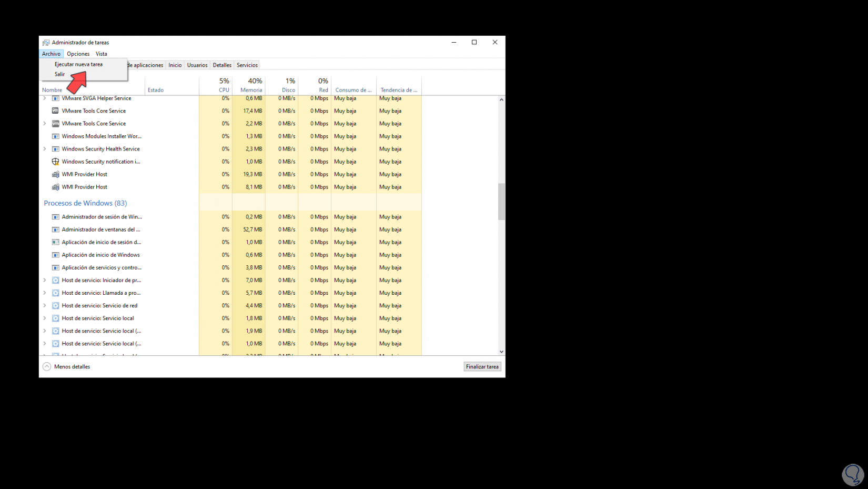Viewport: 868px width, 489px height.
Task: Click icon of Aplicación de servicios y controlador
Action: 55,267
